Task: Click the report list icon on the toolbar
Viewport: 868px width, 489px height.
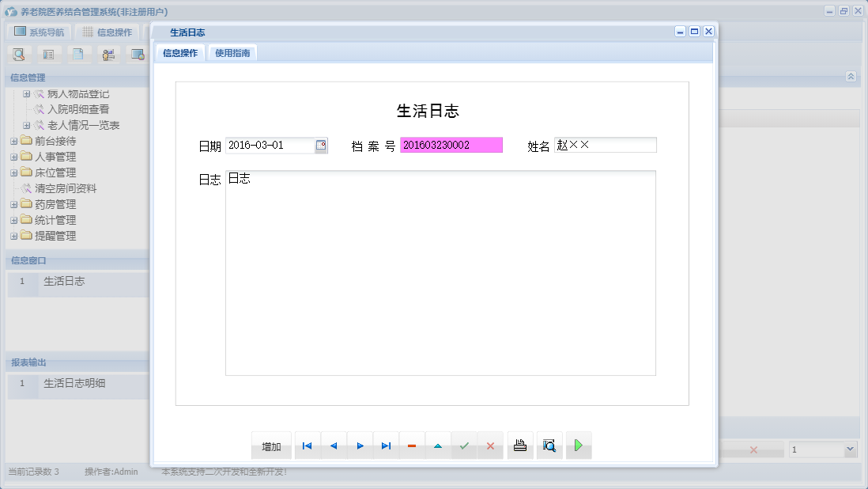Action: (47, 54)
